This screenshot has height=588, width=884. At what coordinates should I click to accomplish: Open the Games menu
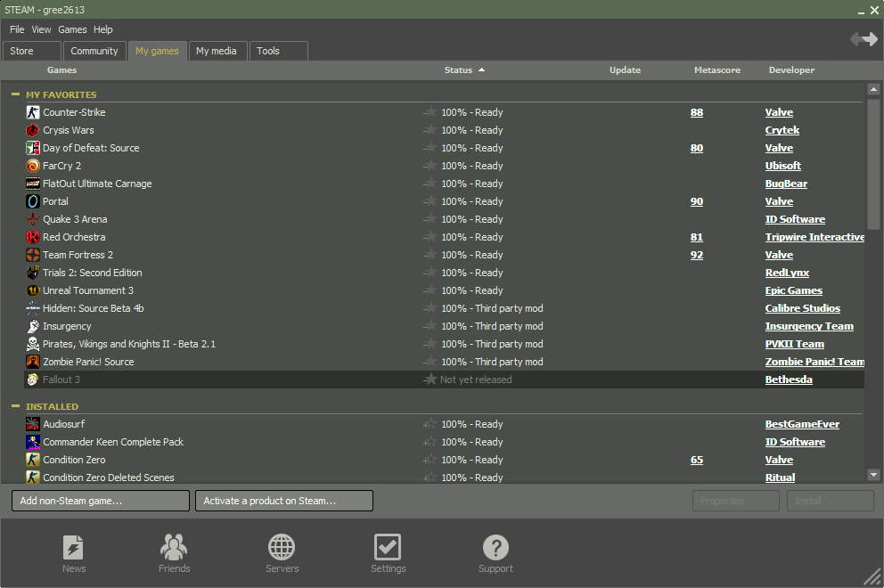tap(72, 29)
